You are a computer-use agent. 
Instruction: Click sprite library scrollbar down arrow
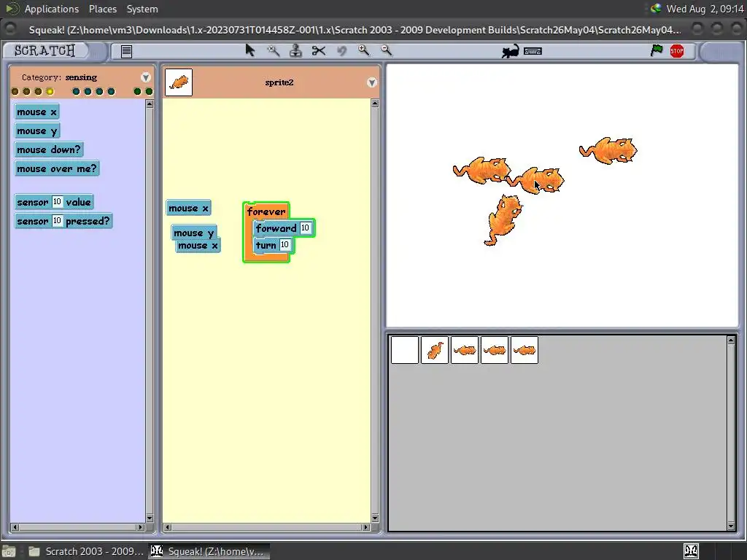[731, 526]
